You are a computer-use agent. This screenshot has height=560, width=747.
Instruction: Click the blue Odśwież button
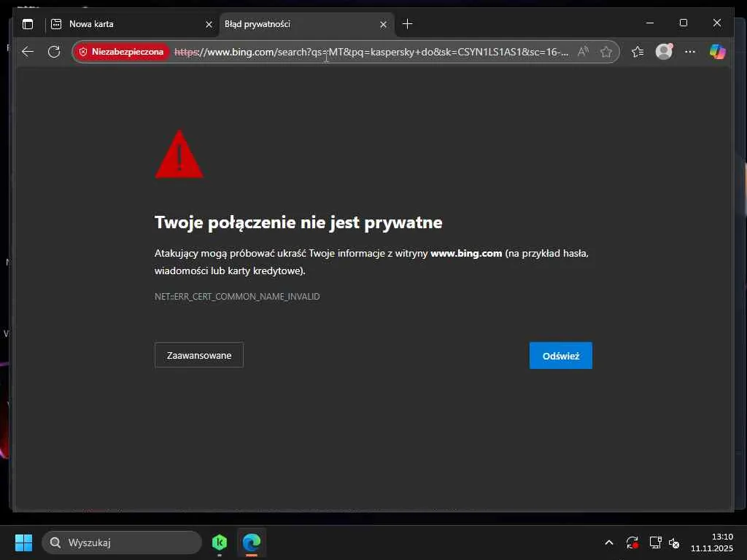561,356
